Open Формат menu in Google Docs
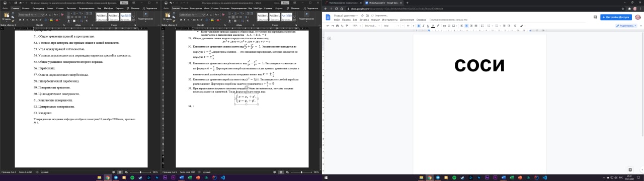The height and width of the screenshot is (181, 644). [375, 20]
